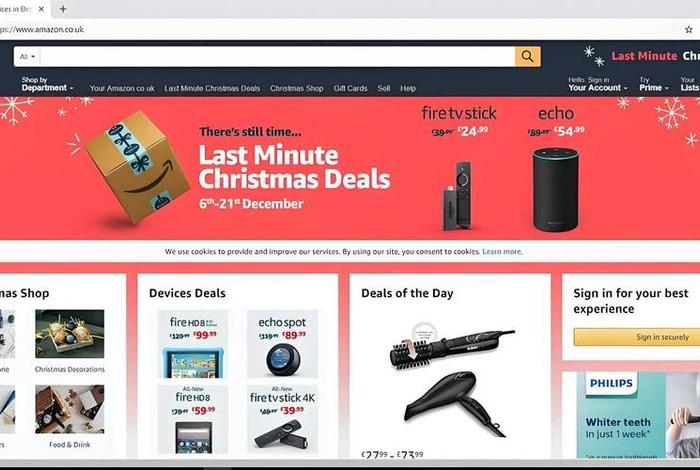The height and width of the screenshot is (470, 700).
Task: Expand the Your Account dropdown
Action: click(597, 84)
